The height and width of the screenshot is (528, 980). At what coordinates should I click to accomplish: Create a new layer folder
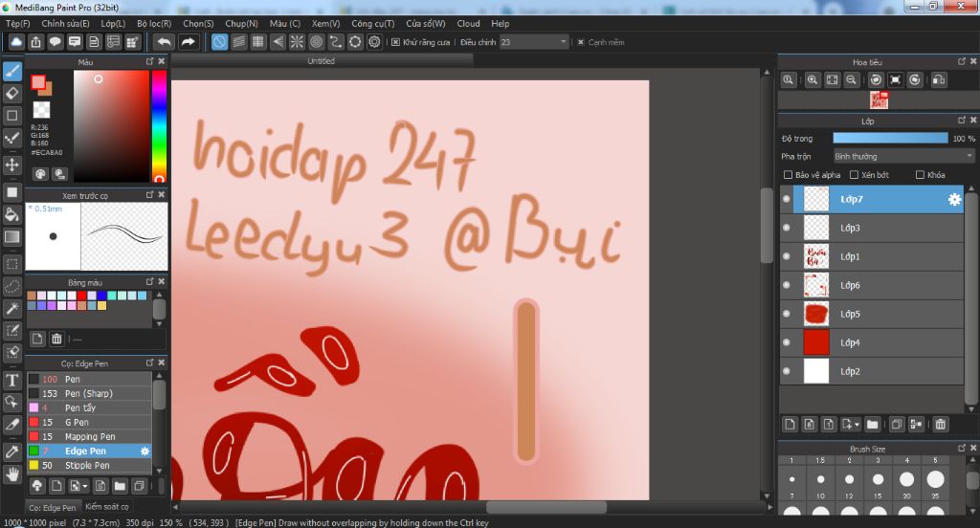[x=873, y=425]
